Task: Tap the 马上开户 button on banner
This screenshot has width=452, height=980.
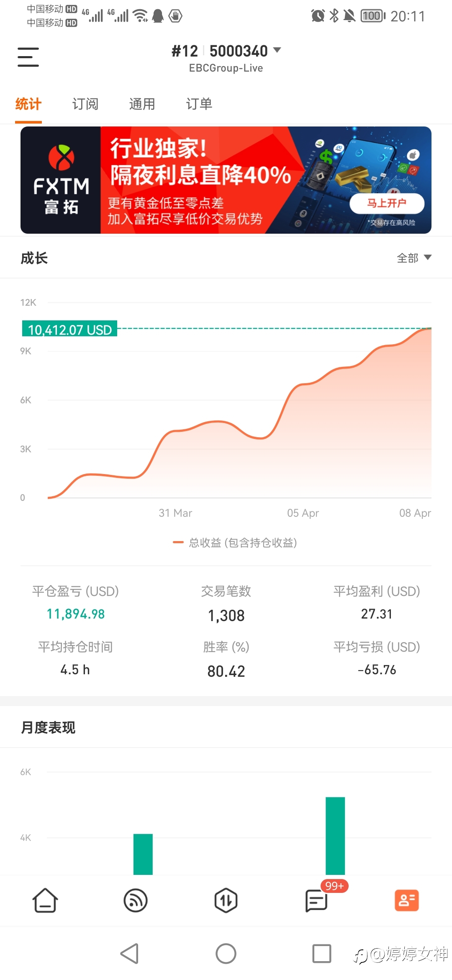Action: (x=387, y=203)
